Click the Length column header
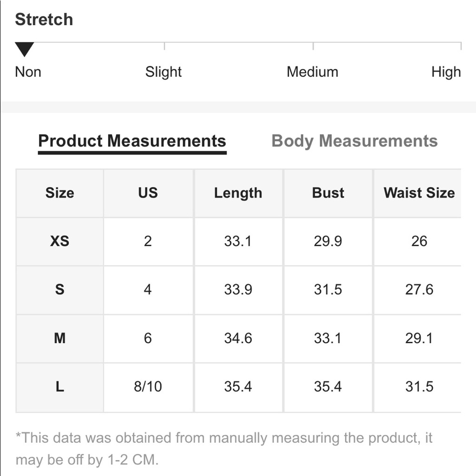Image resolution: width=476 pixels, height=476 pixels. (238, 193)
